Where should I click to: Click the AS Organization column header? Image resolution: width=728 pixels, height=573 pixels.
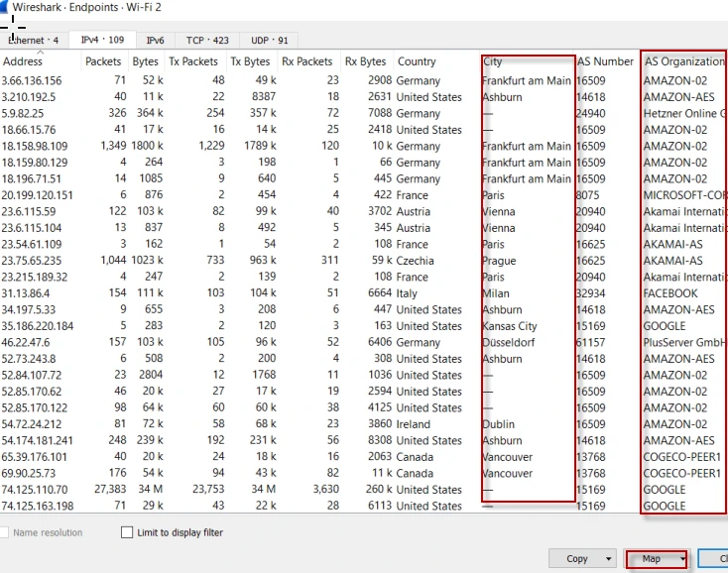click(684, 61)
